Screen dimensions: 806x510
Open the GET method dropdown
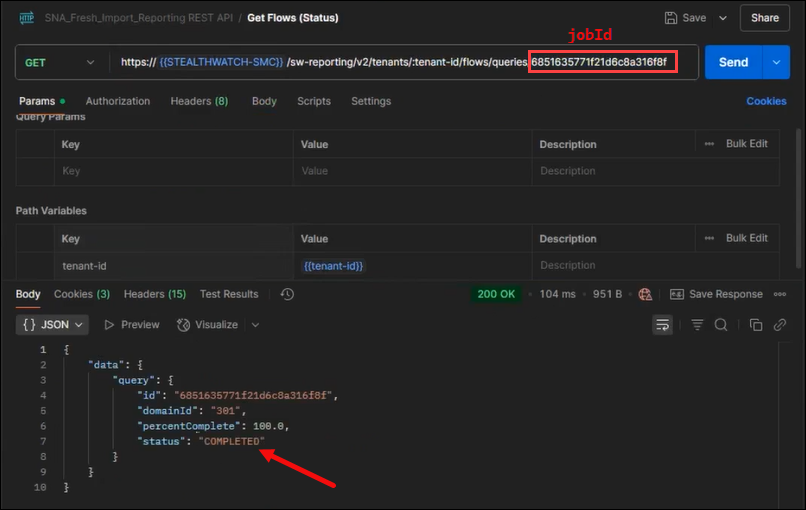tap(61, 62)
